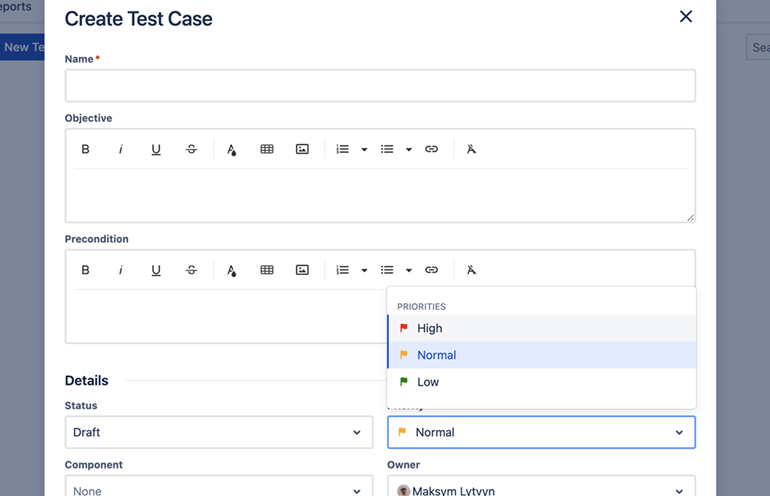This screenshot has height=496, width=770.
Task: Insert table in Precondition editor
Action: point(267,270)
